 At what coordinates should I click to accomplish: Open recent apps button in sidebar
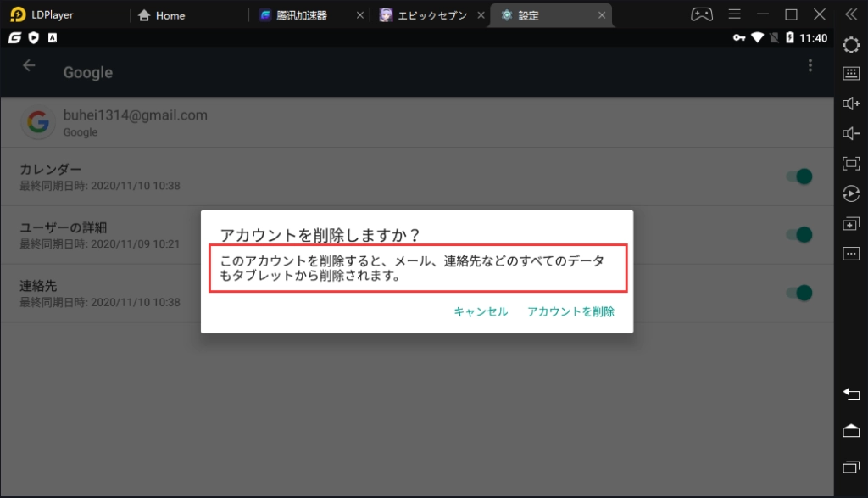[x=851, y=467]
